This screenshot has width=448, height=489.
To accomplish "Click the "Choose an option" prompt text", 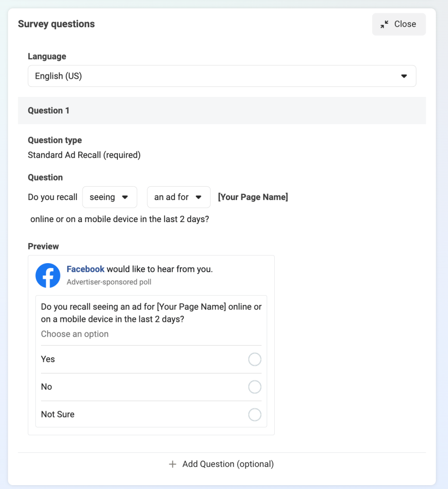I will coord(75,334).
